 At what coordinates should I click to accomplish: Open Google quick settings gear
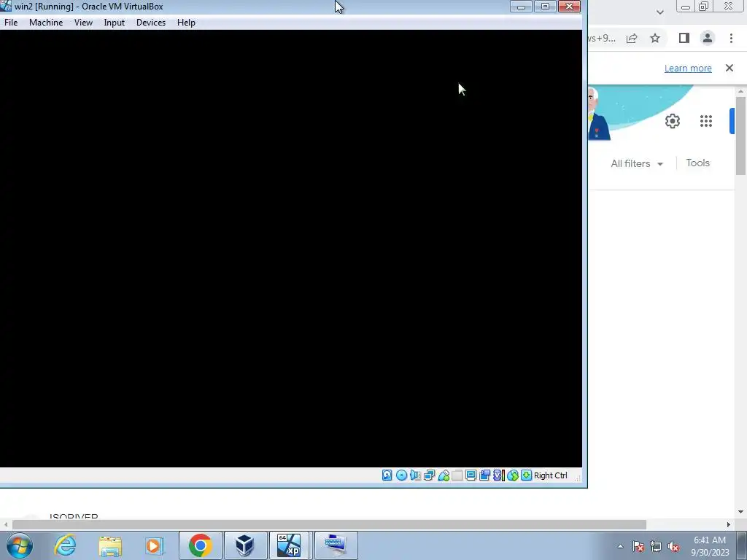[673, 121]
